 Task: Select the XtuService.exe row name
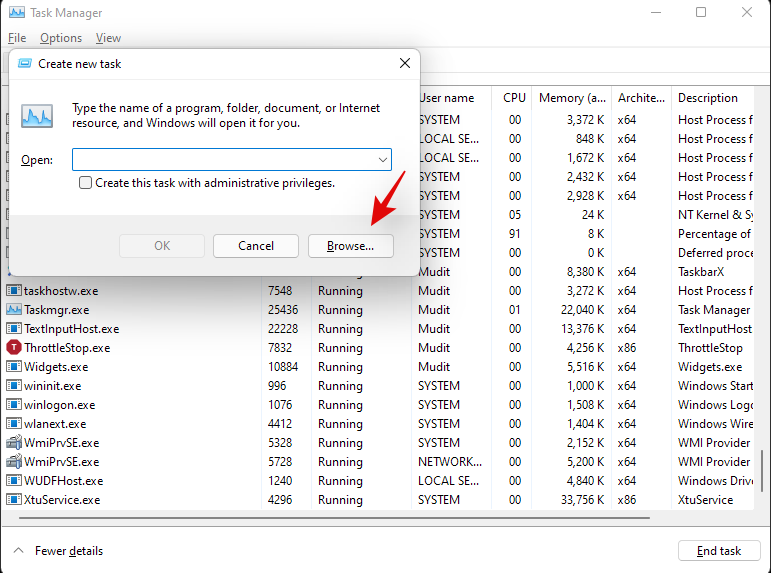(62, 500)
